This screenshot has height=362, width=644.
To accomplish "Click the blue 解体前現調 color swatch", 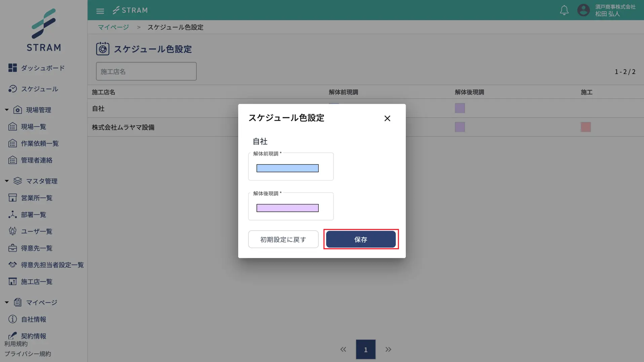I will 287,168.
